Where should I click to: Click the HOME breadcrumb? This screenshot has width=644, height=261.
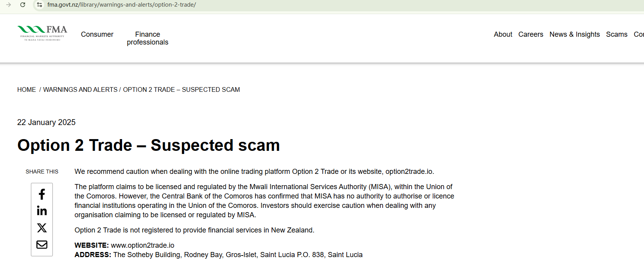27,89
